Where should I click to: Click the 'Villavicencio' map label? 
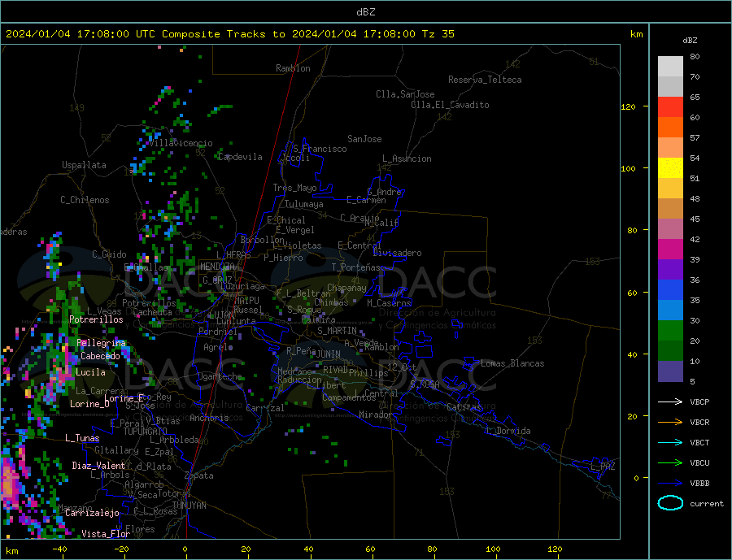pyautogui.click(x=181, y=143)
